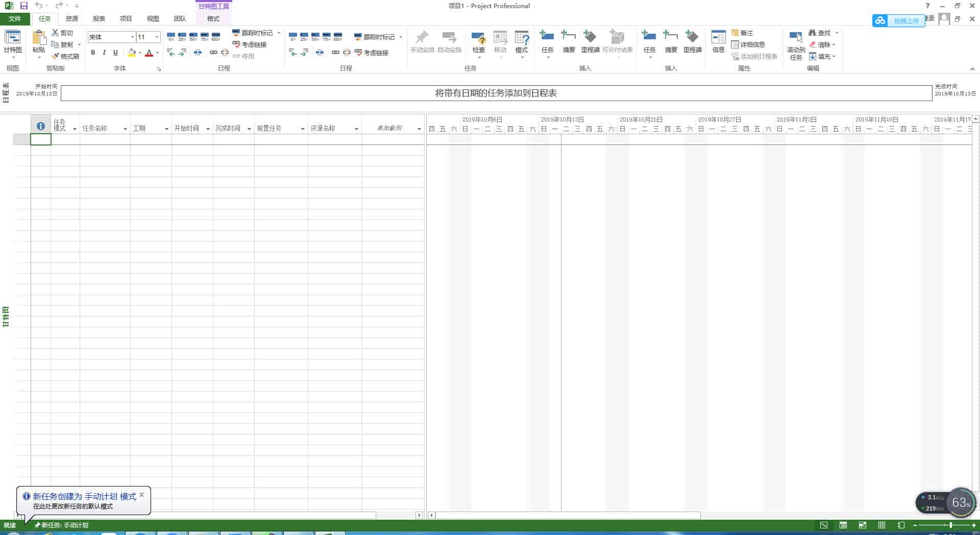980x535 pixels.
Task: Open the font size dropdown showing 11
Action: pos(157,37)
